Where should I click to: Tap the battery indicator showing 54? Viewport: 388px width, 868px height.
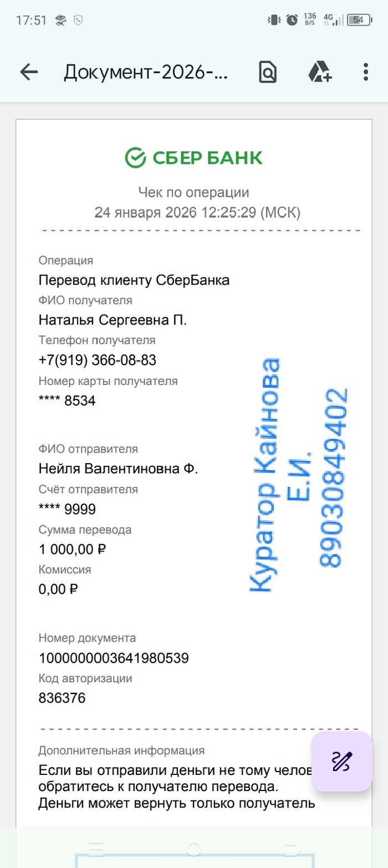359,20
